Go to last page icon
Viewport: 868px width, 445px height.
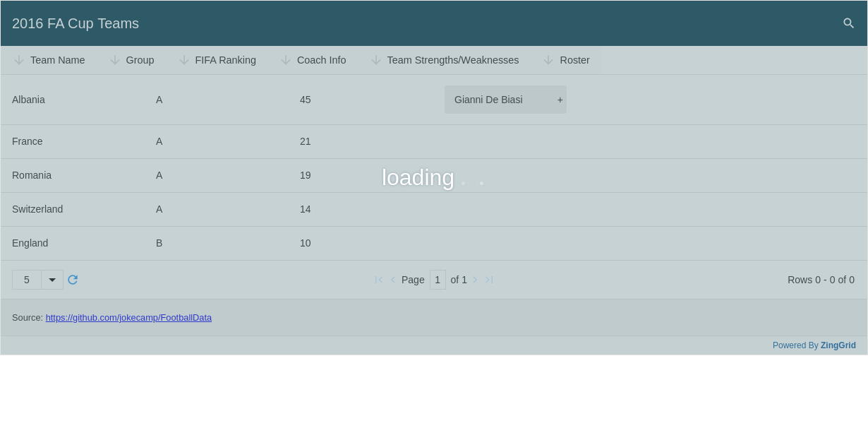[489, 280]
